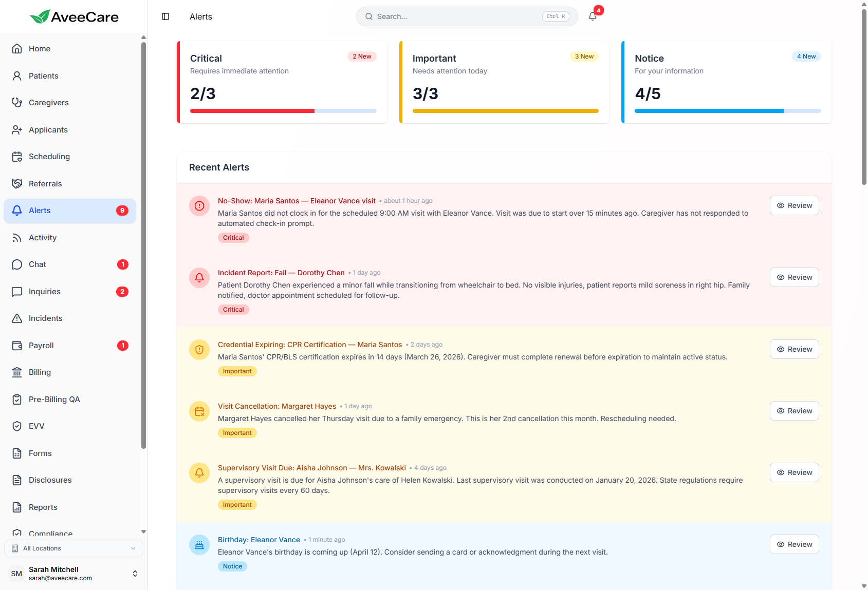Select the EVV shield icon
Screen dimensions: 868x590
pyautogui.click(x=17, y=426)
